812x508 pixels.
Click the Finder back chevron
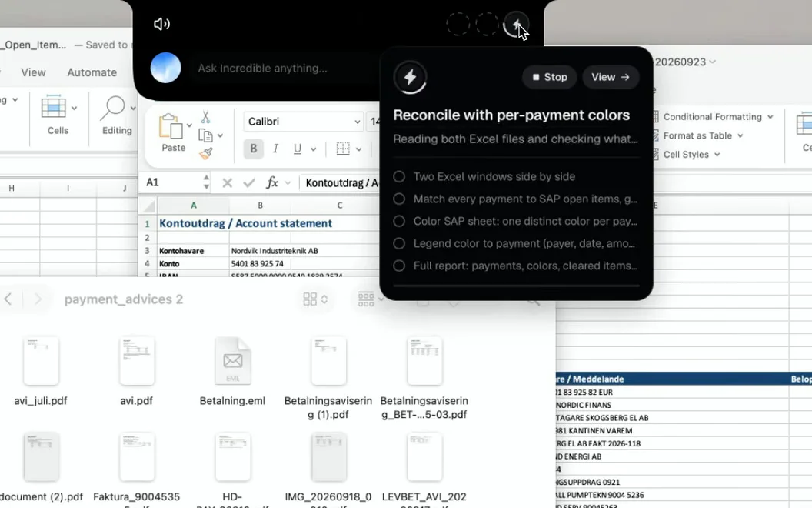click(x=8, y=299)
